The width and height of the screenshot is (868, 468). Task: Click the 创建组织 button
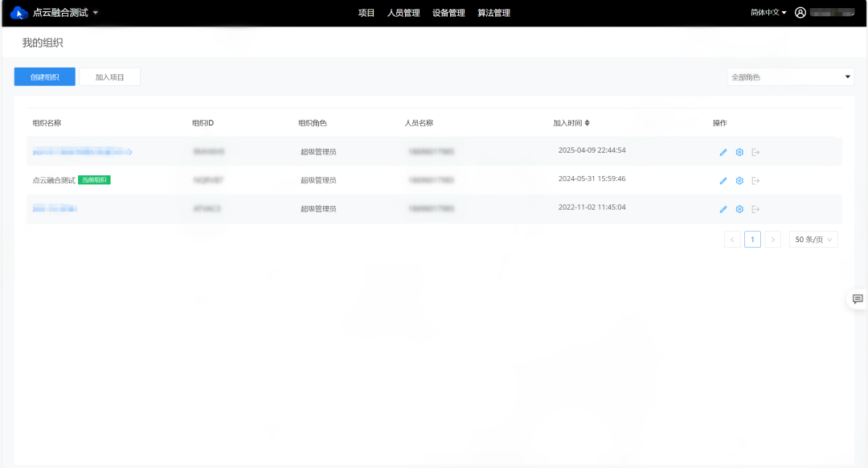(x=45, y=77)
